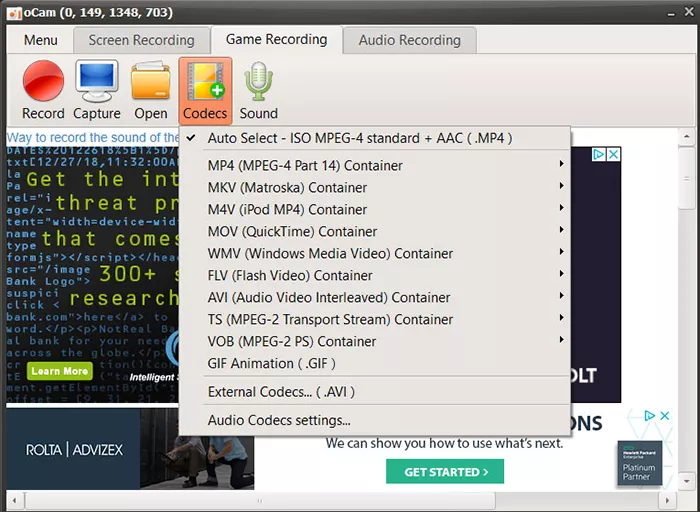This screenshot has height=512, width=700.
Task: Click the horizontal scrollbar right arrow
Action: point(667,501)
